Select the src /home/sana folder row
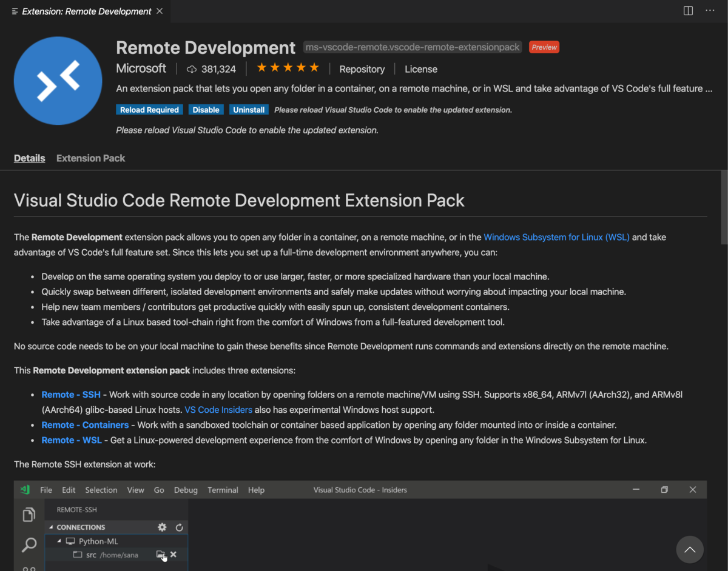Image resolution: width=728 pixels, height=571 pixels. 116,555
